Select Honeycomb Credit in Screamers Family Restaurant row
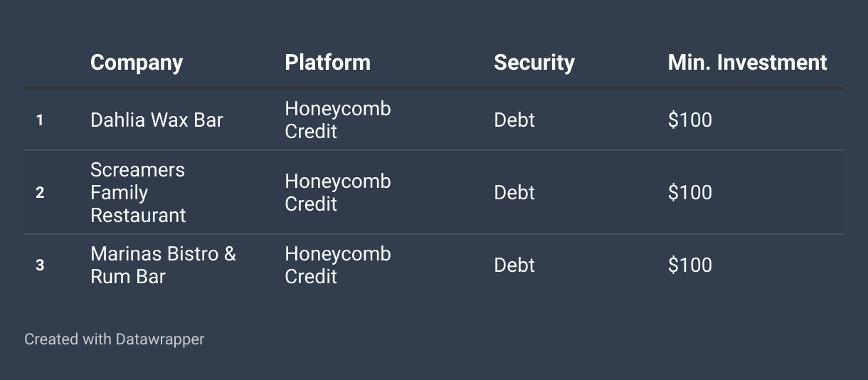The width and height of the screenshot is (868, 380). (338, 193)
